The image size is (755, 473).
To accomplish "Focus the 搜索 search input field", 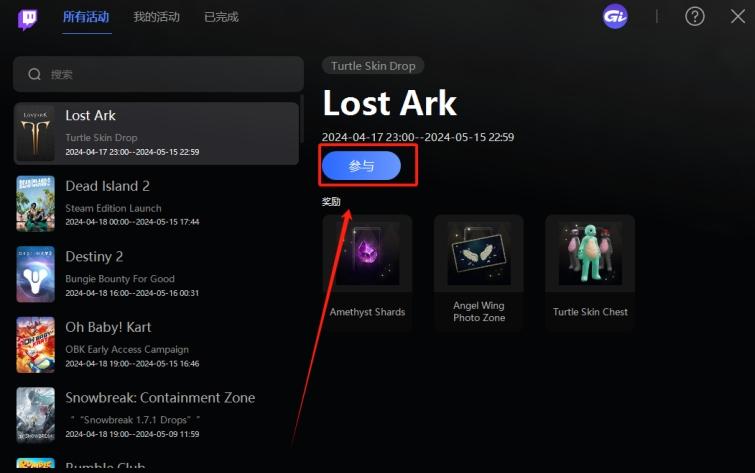I will (x=158, y=74).
